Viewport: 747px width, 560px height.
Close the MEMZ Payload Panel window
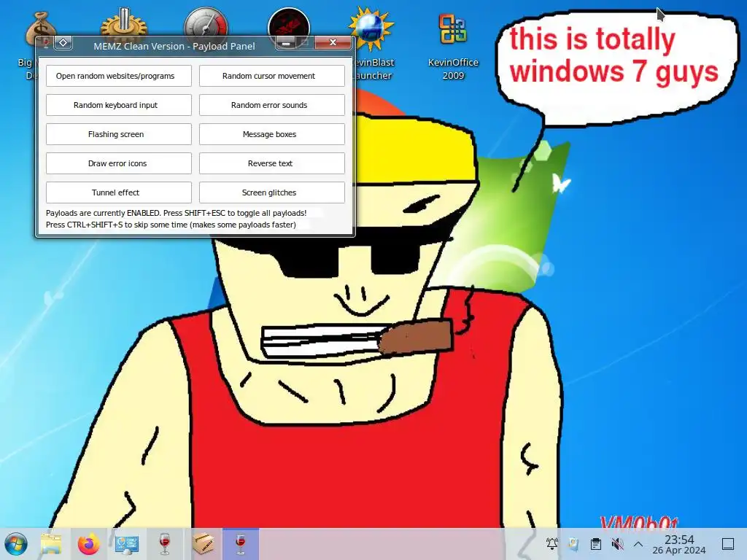333,43
